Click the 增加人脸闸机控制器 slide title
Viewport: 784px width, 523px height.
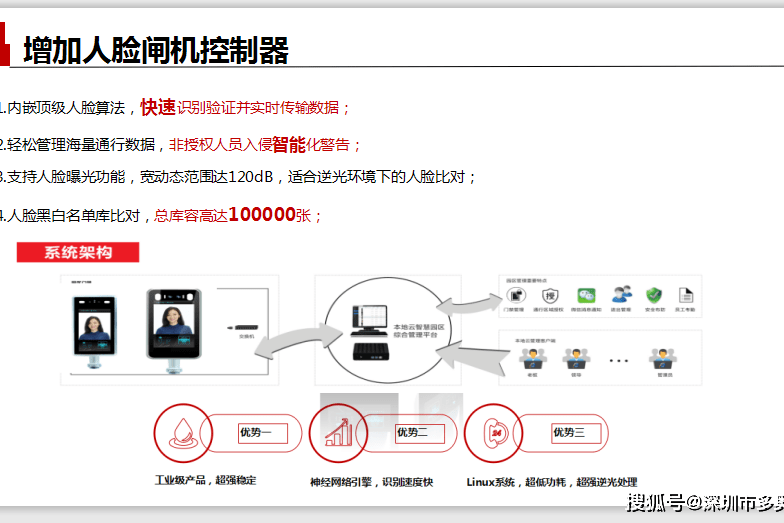click(156, 49)
